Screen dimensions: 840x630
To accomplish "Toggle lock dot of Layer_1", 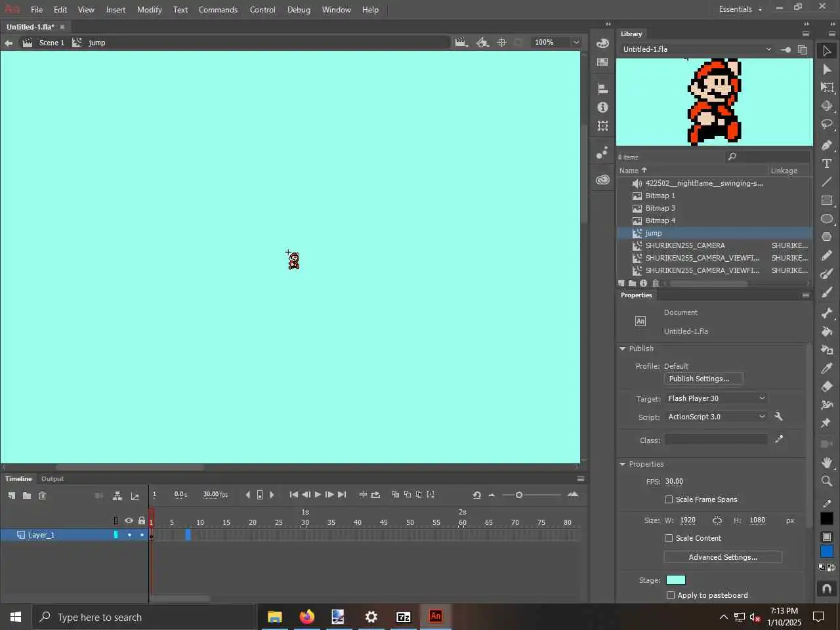I will click(x=142, y=535).
